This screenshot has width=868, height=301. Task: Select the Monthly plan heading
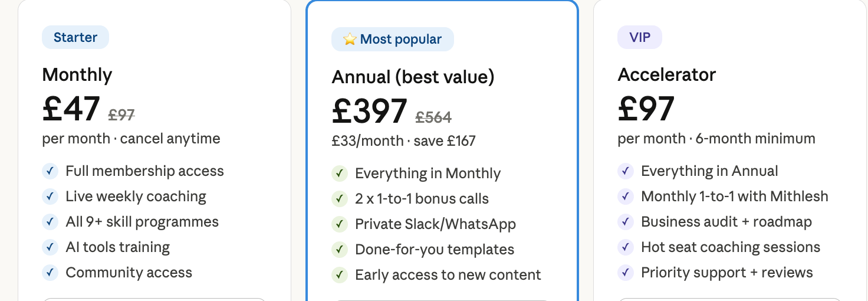tap(77, 75)
